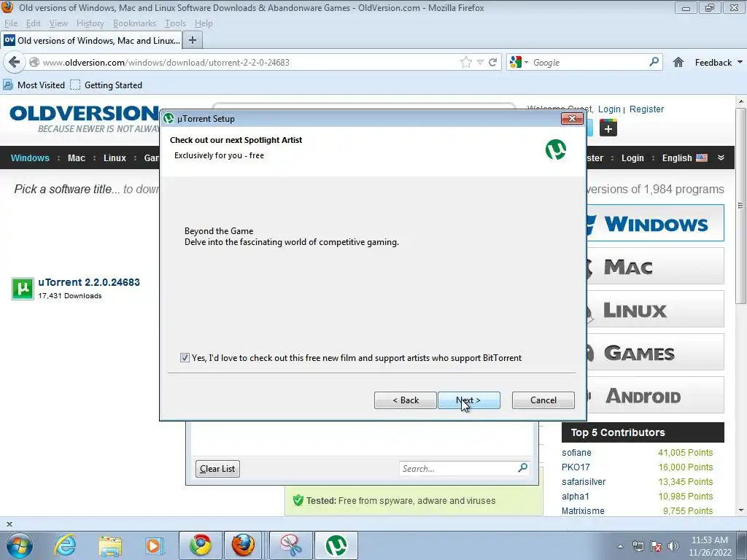Viewport: 747px width, 560px height.
Task: Open contributor alpha1's profile
Action: (576, 496)
